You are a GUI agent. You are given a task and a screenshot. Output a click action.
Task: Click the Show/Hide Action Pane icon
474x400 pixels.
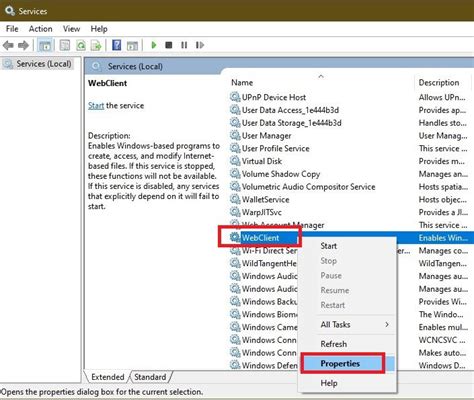click(132, 45)
